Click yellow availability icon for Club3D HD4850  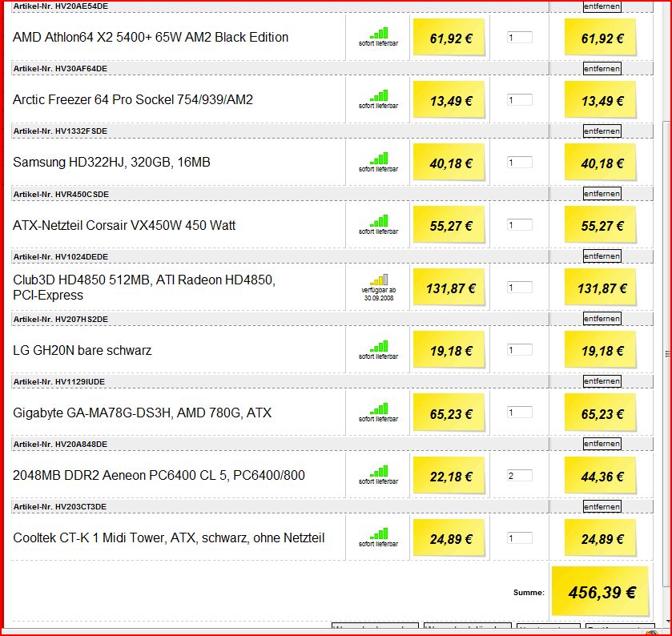point(379,280)
